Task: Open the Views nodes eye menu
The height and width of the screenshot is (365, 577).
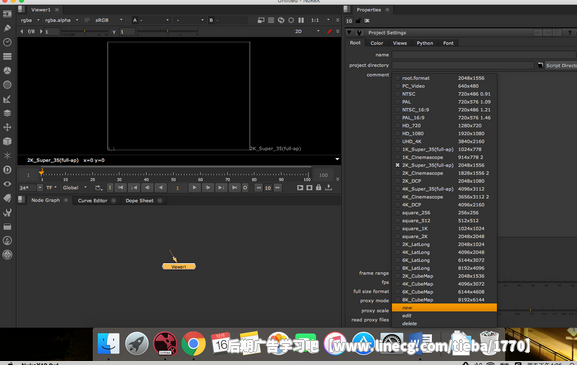Action: 7,184
